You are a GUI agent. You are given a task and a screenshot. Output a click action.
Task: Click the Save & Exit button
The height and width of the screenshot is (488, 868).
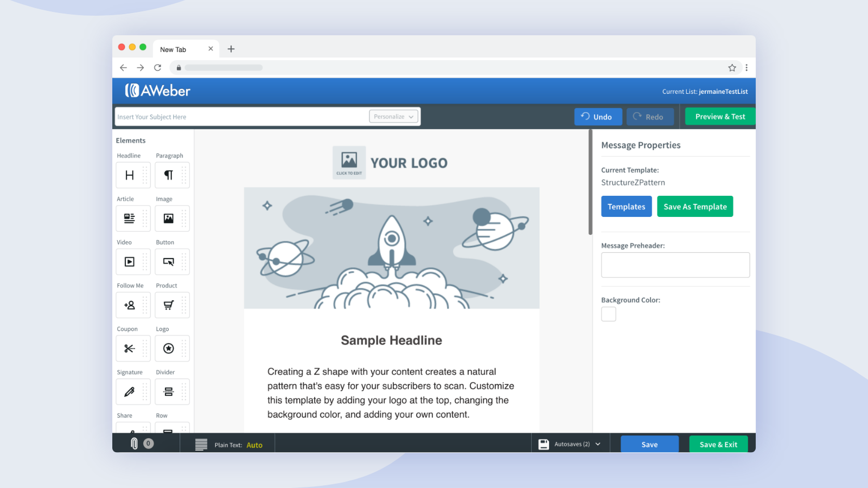[x=718, y=444]
